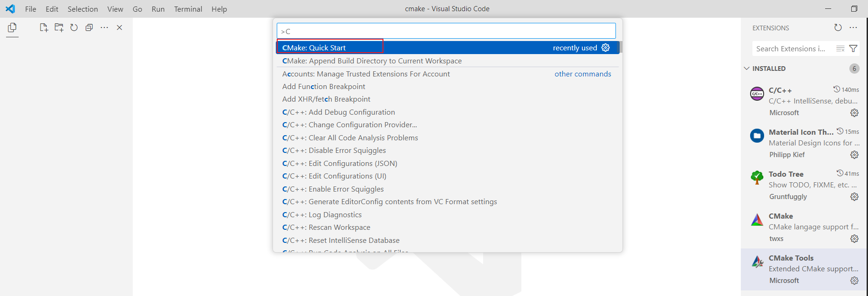Select C/C++: Clear All Code Analysis Problems
This screenshot has width=868, height=296.
click(x=448, y=138)
